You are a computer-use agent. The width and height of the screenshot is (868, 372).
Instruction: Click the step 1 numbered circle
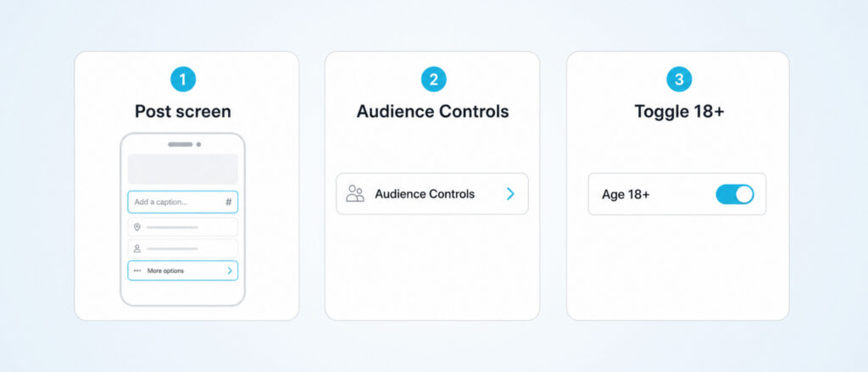183,80
